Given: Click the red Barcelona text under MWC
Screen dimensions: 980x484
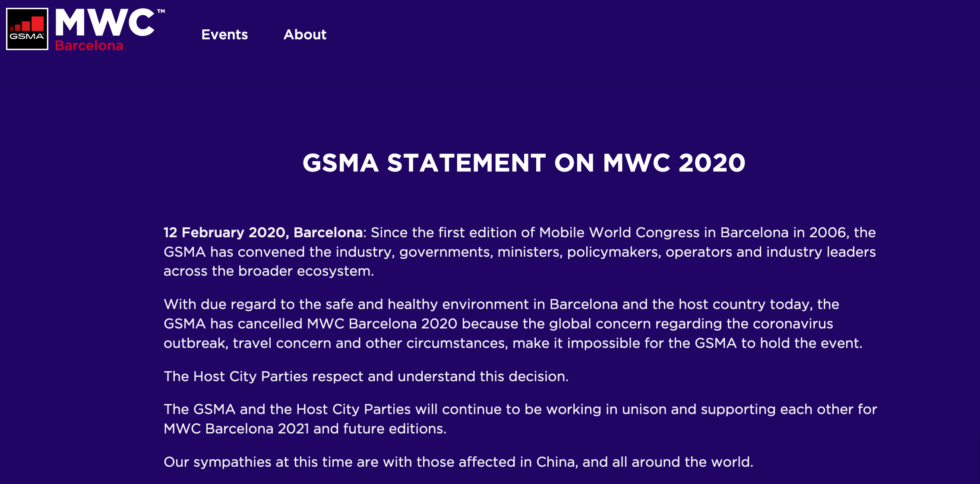Looking at the screenshot, I should (x=89, y=45).
